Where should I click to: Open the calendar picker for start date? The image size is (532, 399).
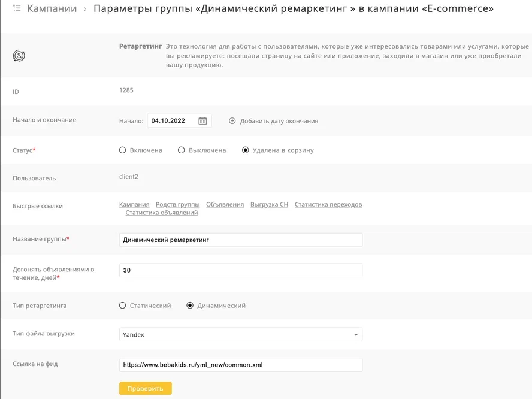pyautogui.click(x=202, y=120)
